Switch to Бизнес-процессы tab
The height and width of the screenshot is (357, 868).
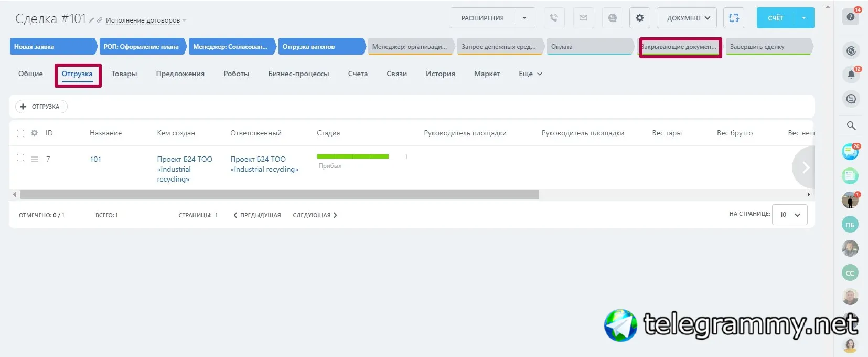[x=298, y=74]
